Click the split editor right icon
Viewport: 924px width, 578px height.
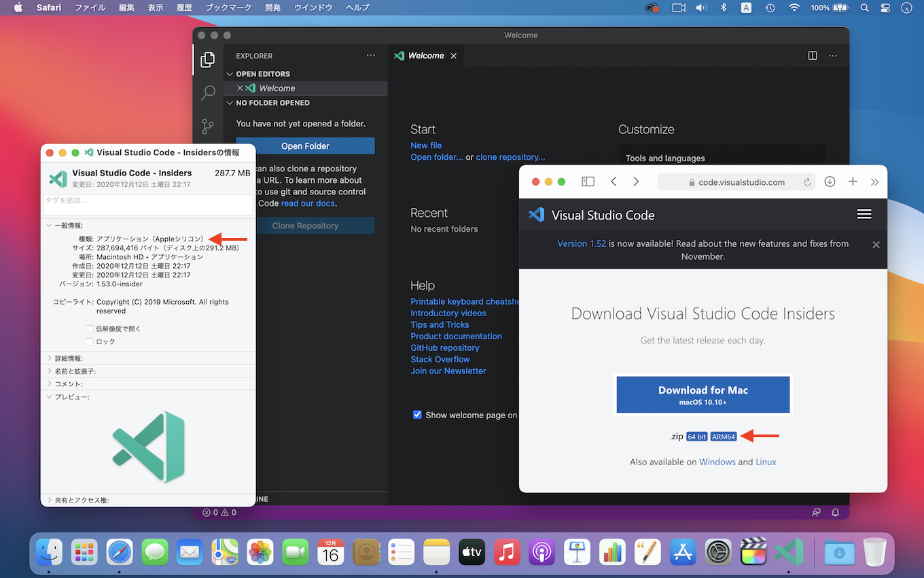tap(813, 56)
